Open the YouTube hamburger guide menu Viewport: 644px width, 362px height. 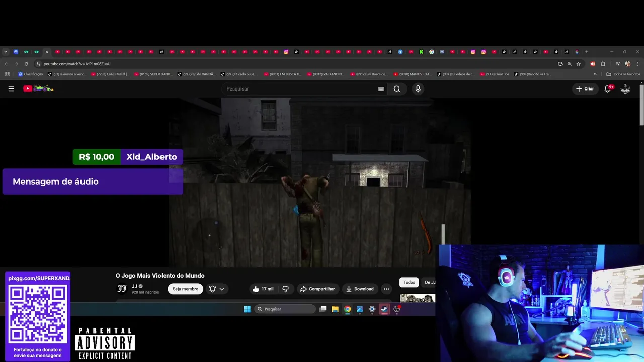click(x=11, y=89)
